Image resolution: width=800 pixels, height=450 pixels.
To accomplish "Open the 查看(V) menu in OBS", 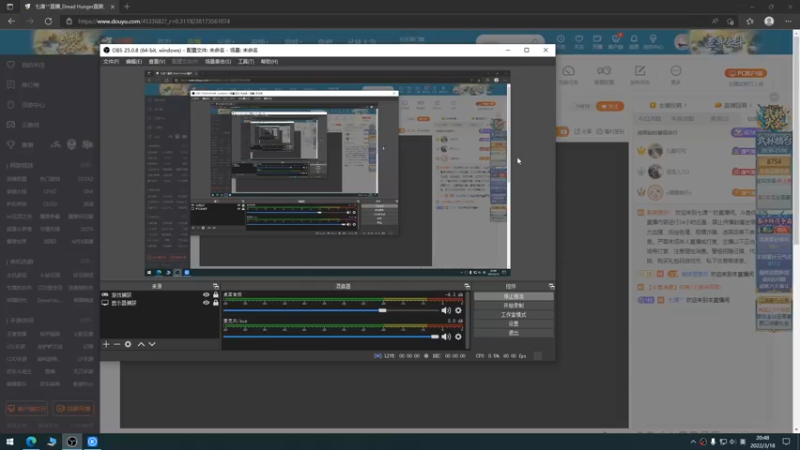I will pos(157,62).
